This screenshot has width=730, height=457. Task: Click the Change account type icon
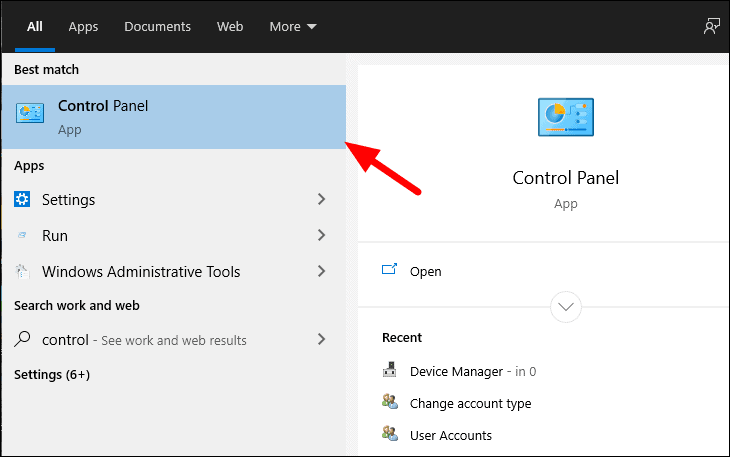click(x=390, y=401)
